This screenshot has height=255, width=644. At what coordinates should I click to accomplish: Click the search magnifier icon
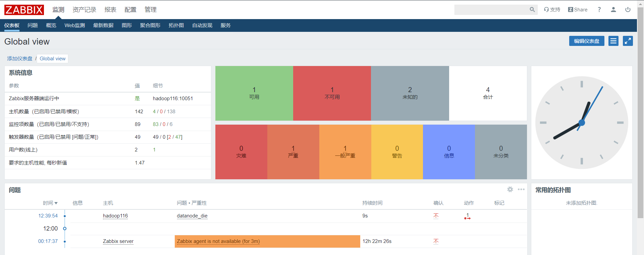(532, 10)
